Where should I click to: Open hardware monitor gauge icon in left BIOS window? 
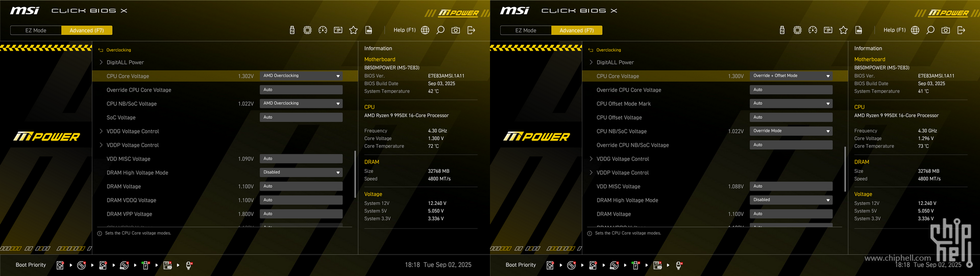(323, 30)
